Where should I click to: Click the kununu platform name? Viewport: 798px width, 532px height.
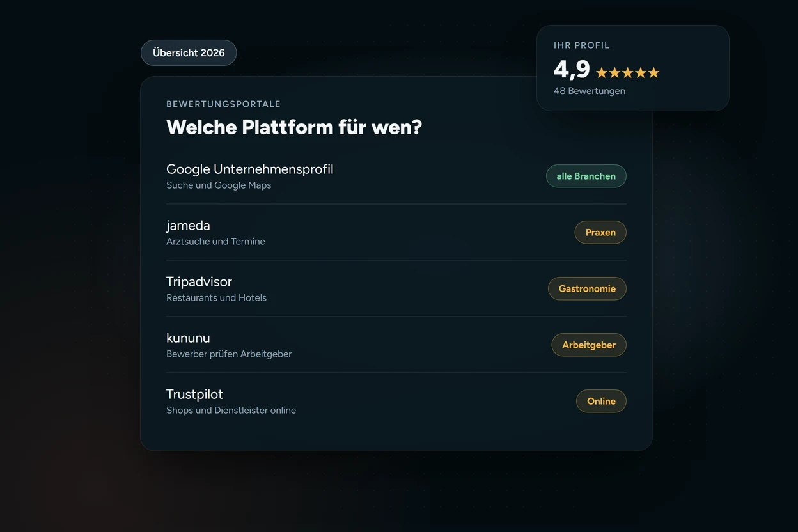tap(188, 338)
